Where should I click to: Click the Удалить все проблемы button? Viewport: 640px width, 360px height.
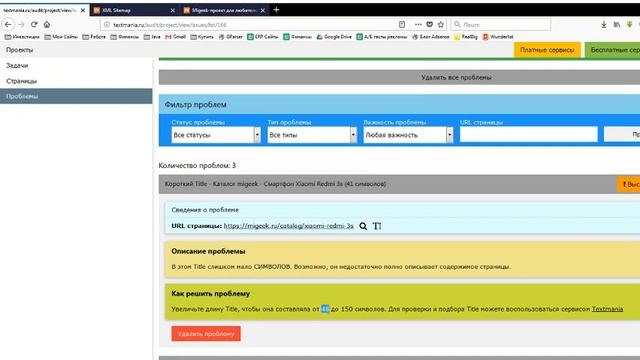coord(399,77)
